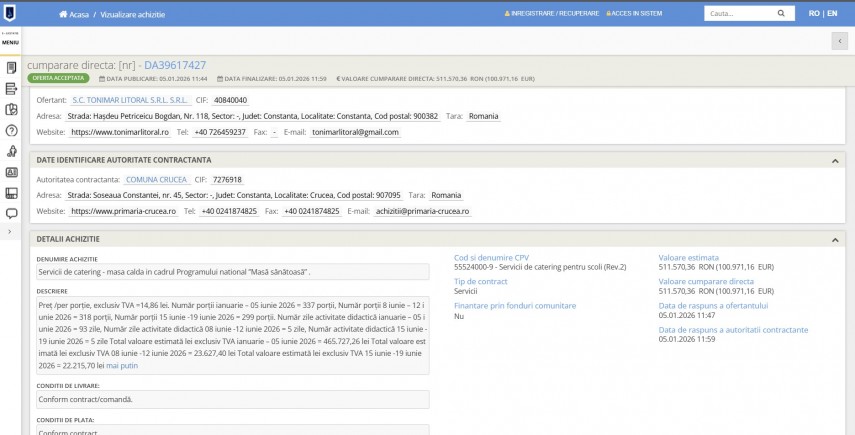Collapse the Detalii Achizitie section
The height and width of the screenshot is (435, 855).
pos(835,240)
